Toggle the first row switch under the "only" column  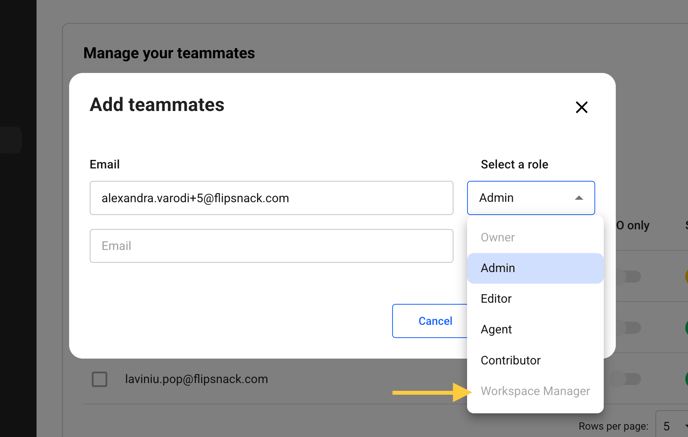pyautogui.click(x=628, y=277)
